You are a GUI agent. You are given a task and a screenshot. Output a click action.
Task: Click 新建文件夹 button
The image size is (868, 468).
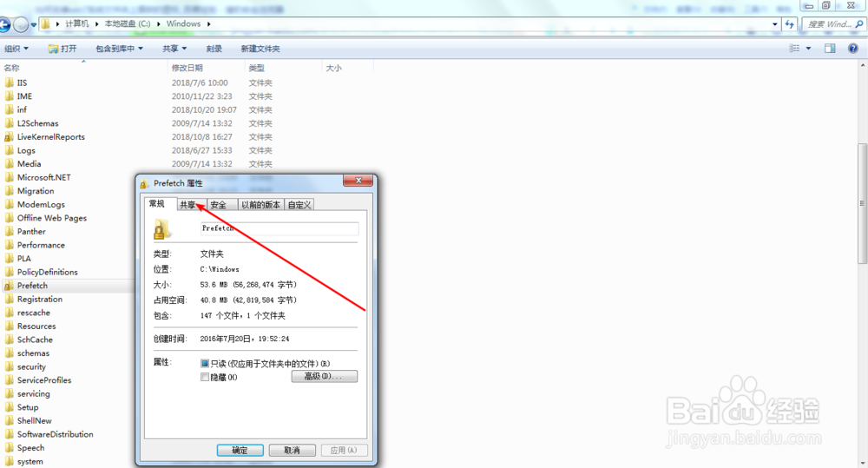[260, 49]
